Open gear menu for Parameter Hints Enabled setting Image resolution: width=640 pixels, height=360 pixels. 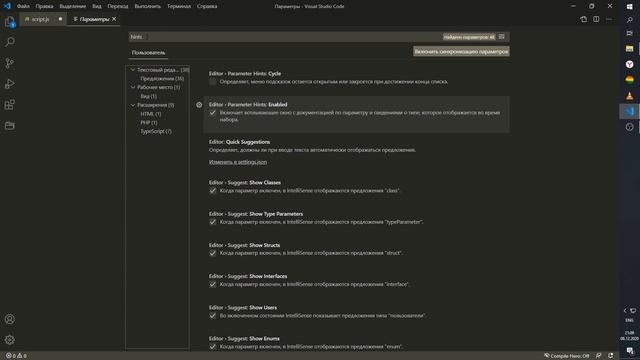click(x=199, y=105)
